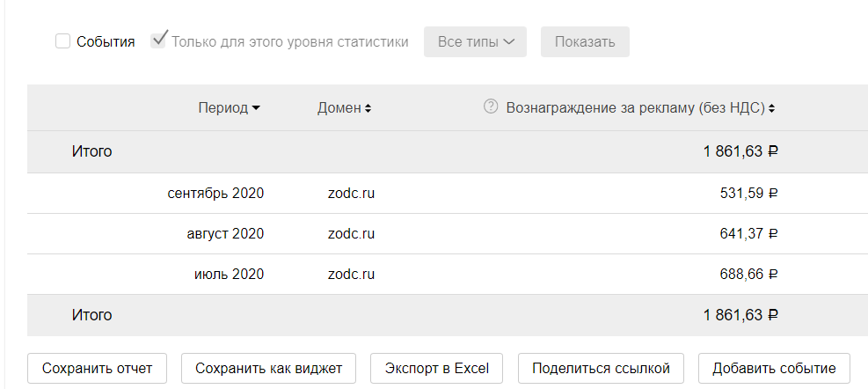868x389 pixels.
Task: Select the август 2020 period cell
Action: tap(225, 233)
